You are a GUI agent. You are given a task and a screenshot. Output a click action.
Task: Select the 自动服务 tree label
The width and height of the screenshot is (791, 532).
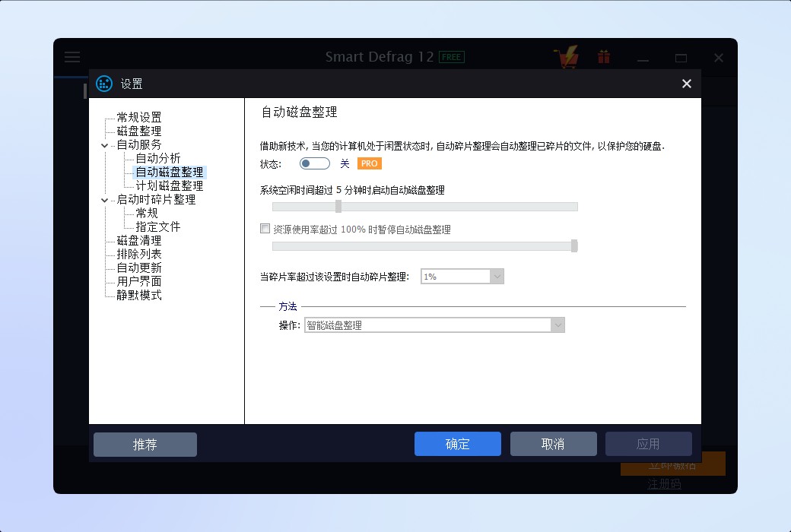coord(139,144)
